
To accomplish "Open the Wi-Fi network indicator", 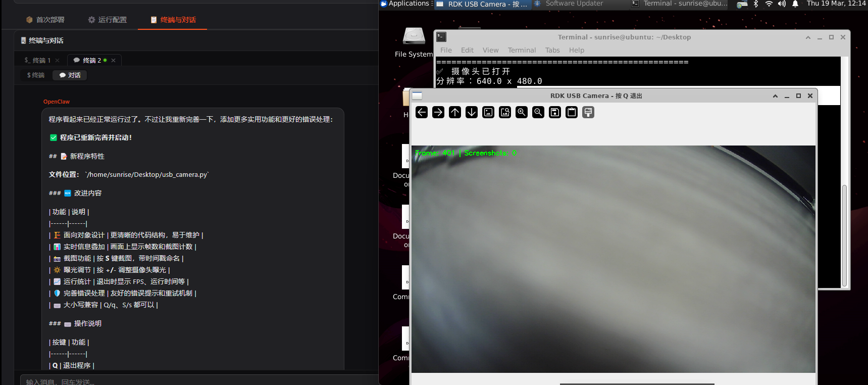I will pos(769,4).
